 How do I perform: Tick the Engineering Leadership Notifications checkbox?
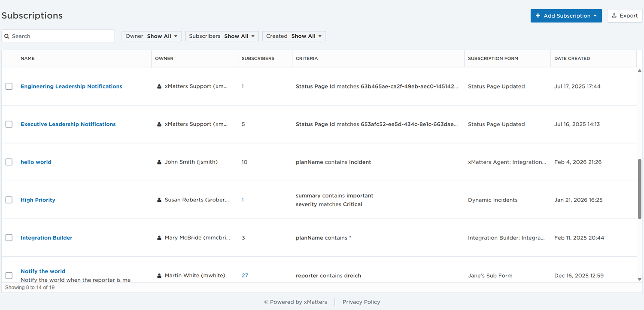[9, 86]
